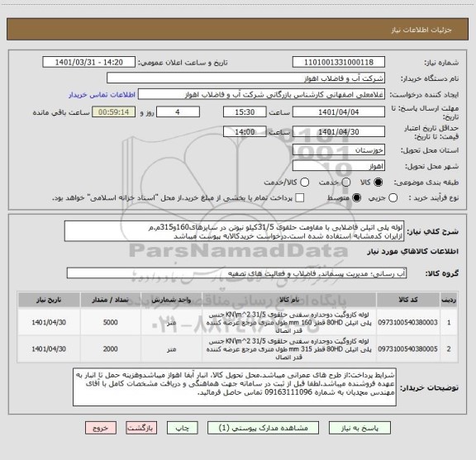Click product code 097310540380003

click(407, 322)
